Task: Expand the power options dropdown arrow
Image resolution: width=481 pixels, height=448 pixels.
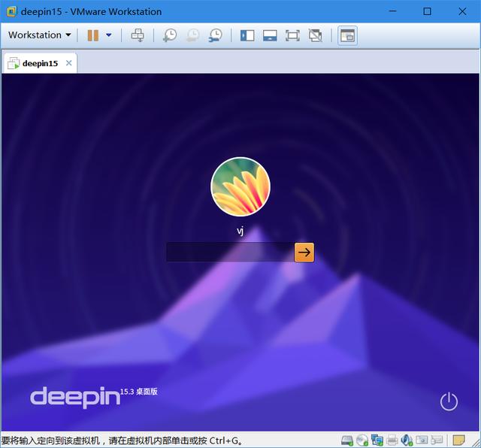Action: pyautogui.click(x=109, y=35)
